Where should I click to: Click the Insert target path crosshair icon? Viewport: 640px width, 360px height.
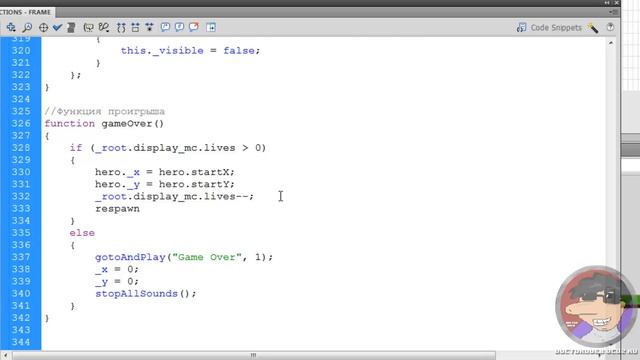point(43,27)
